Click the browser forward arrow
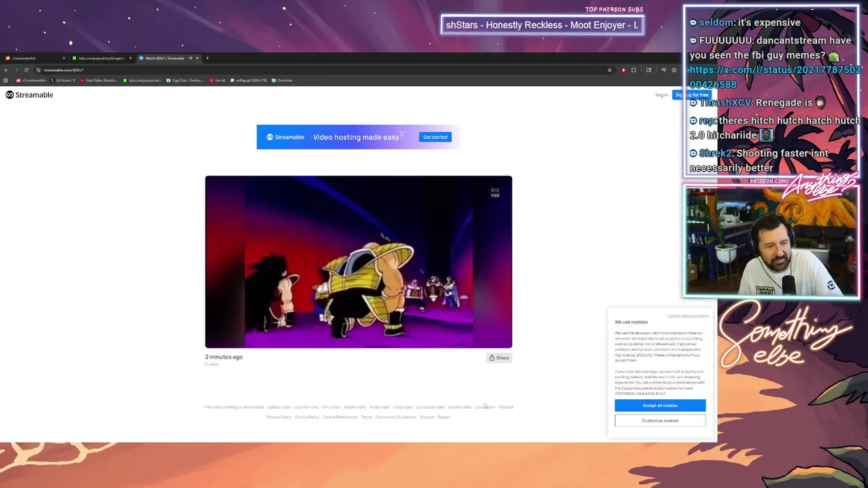 click(x=16, y=70)
